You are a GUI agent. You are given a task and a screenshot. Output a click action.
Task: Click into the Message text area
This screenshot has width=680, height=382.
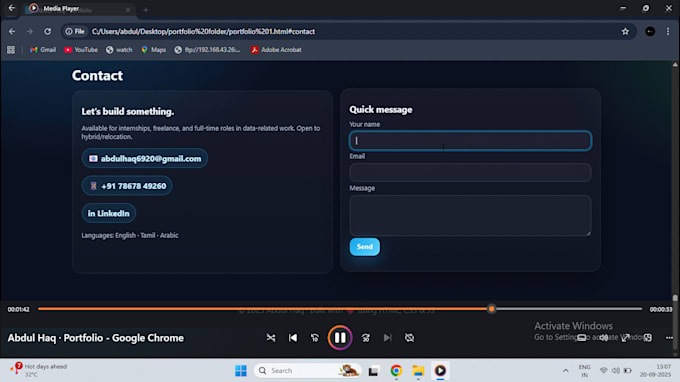(470, 215)
